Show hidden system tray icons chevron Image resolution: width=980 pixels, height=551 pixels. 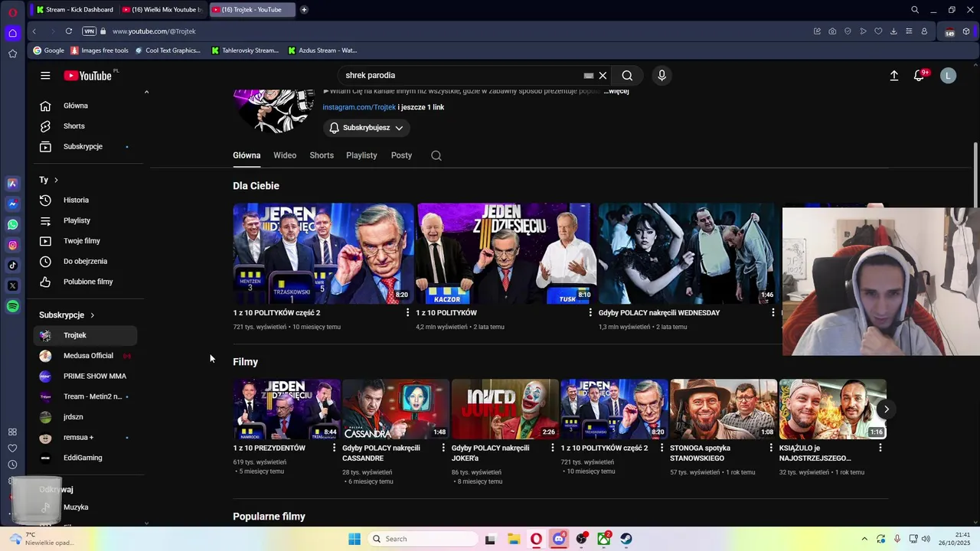[x=864, y=539]
